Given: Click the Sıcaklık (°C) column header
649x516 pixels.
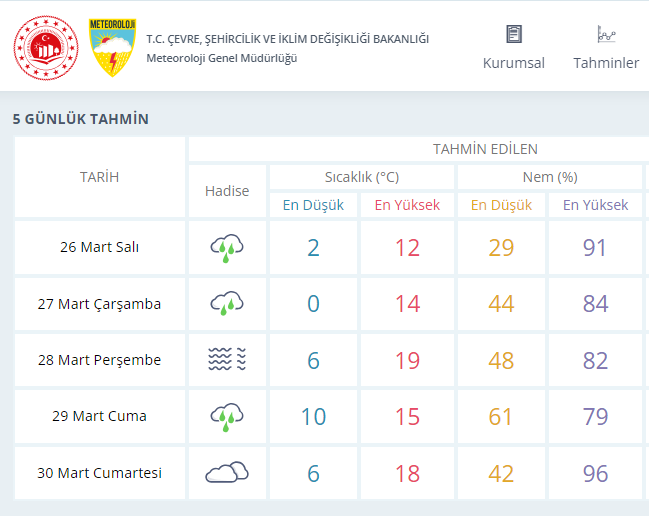Looking at the screenshot, I should click(x=362, y=177).
